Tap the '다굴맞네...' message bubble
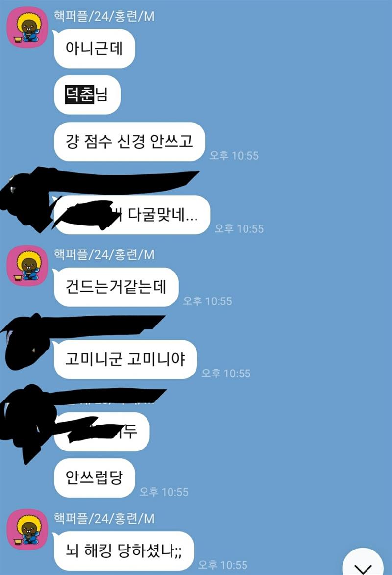Viewport: 392px width, 575px height. [x=132, y=215]
